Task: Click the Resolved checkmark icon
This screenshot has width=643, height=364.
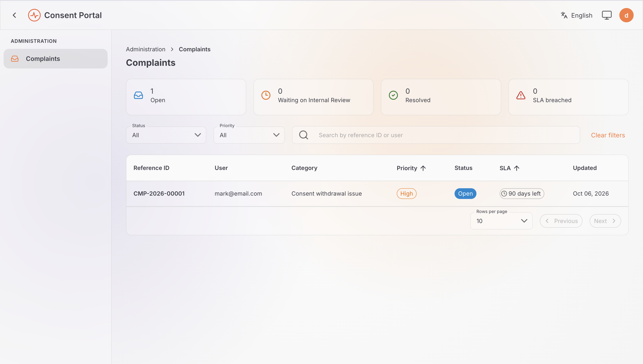Action: click(x=393, y=95)
